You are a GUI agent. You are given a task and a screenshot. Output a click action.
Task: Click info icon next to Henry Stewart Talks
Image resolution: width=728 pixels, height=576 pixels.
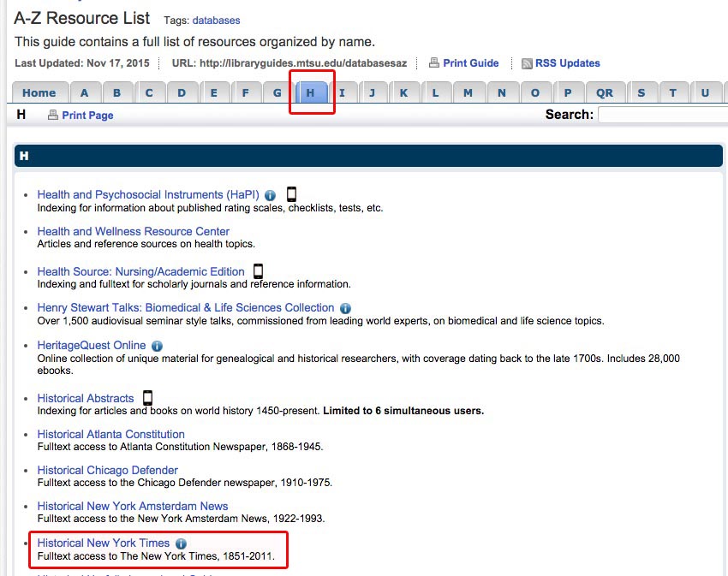point(345,308)
